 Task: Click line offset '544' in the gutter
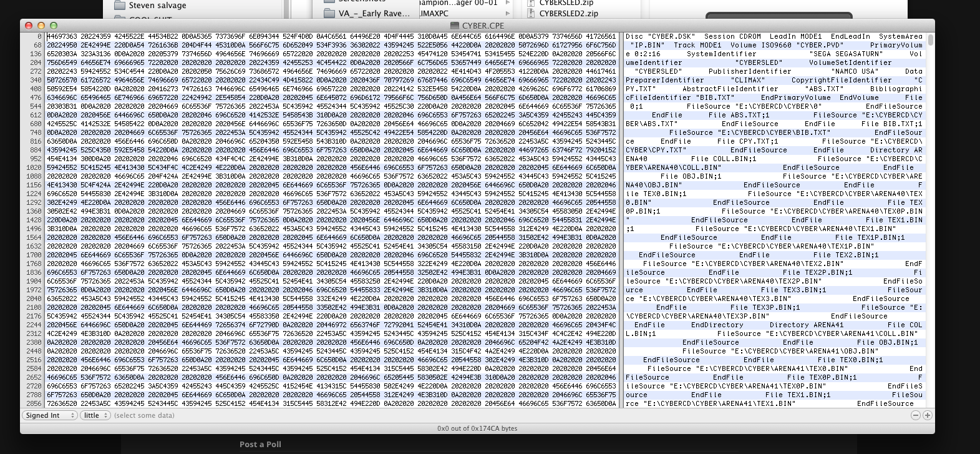36,107
